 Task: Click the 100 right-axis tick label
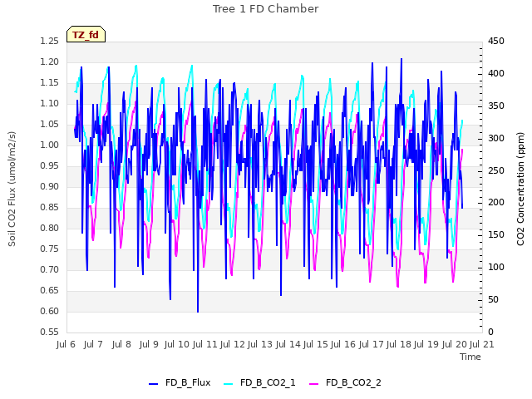[496, 268]
